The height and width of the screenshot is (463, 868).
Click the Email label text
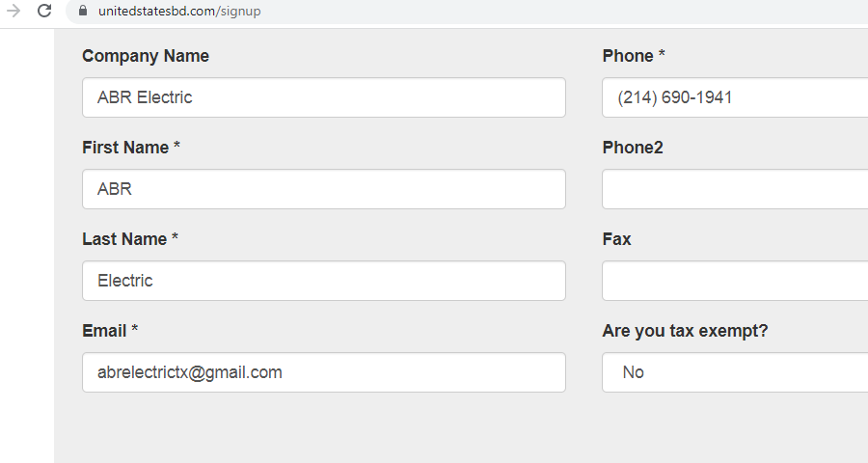(104, 331)
